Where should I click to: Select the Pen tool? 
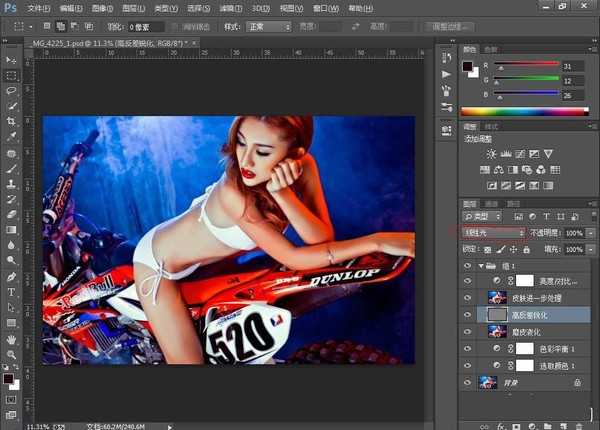coord(11,276)
